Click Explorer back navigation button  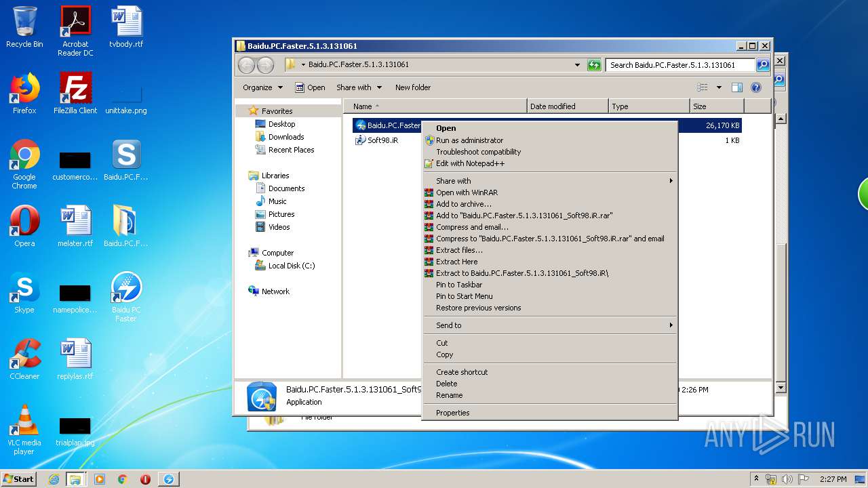[246, 65]
